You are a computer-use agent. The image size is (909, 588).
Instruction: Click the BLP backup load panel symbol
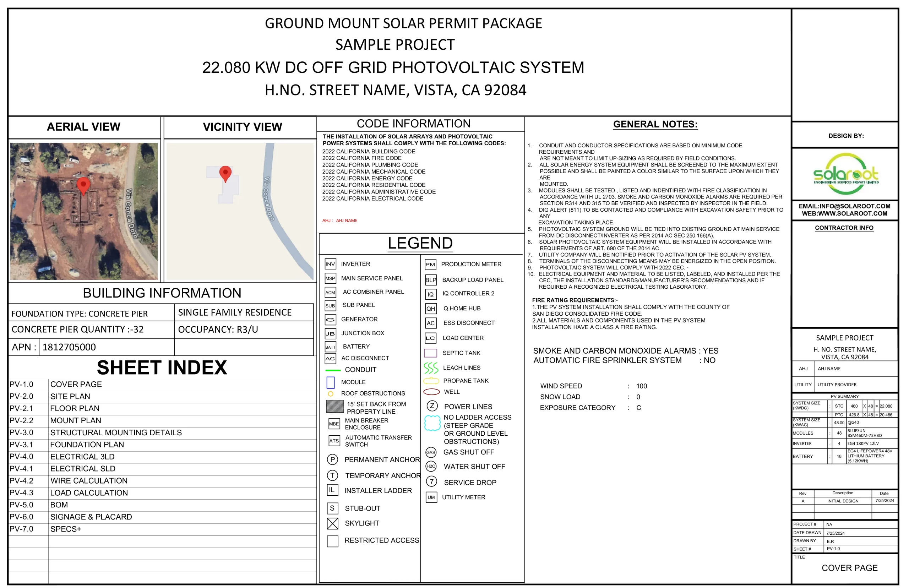pyautogui.click(x=431, y=280)
